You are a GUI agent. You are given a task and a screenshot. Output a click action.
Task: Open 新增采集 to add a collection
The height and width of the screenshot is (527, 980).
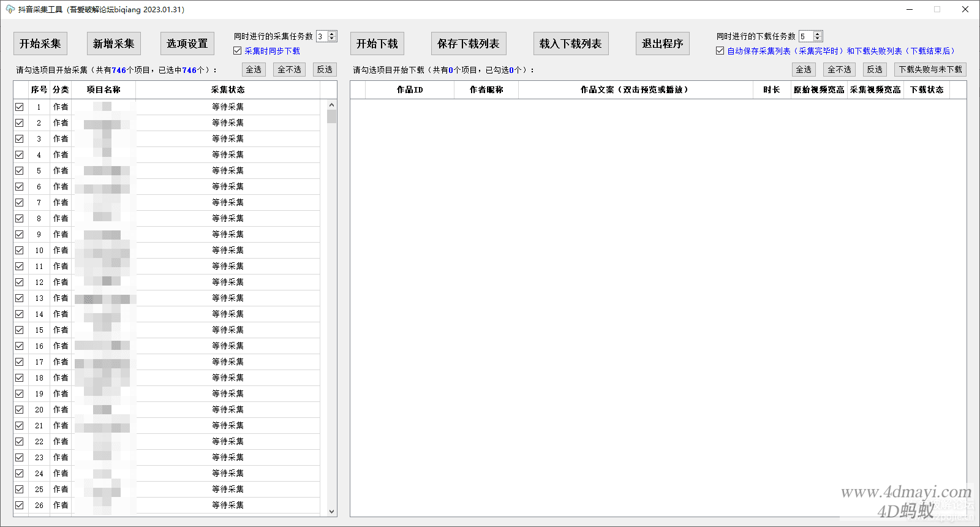pyautogui.click(x=114, y=44)
